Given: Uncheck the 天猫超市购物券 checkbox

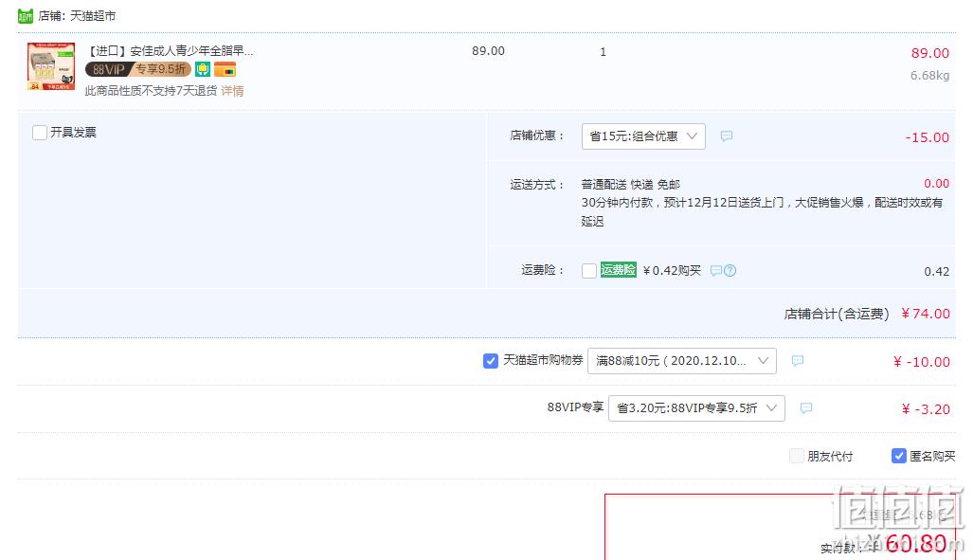Looking at the screenshot, I should pyautogui.click(x=490, y=361).
